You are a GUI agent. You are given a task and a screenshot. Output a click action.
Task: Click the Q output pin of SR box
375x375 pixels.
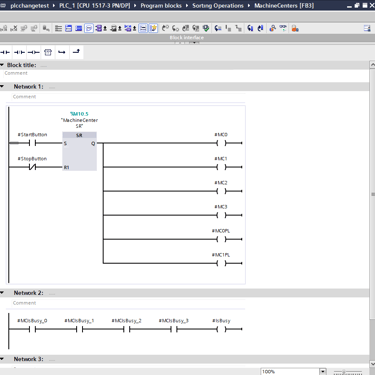pyautogui.click(x=93, y=143)
